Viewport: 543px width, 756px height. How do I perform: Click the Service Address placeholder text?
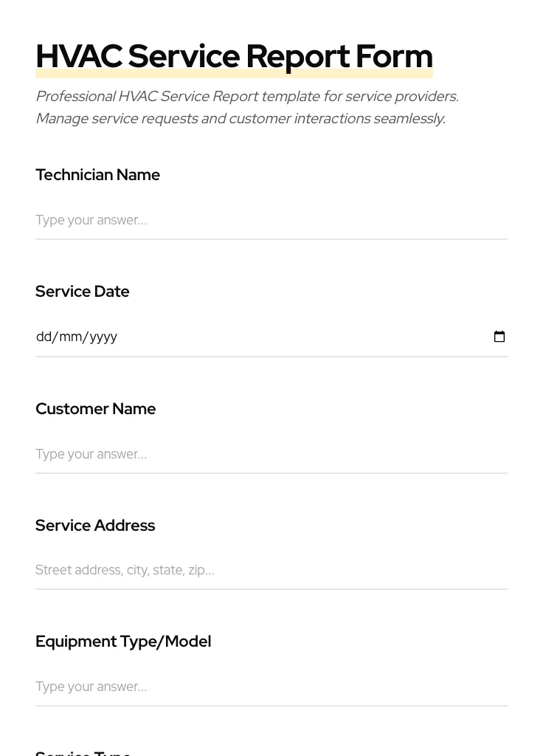click(125, 570)
